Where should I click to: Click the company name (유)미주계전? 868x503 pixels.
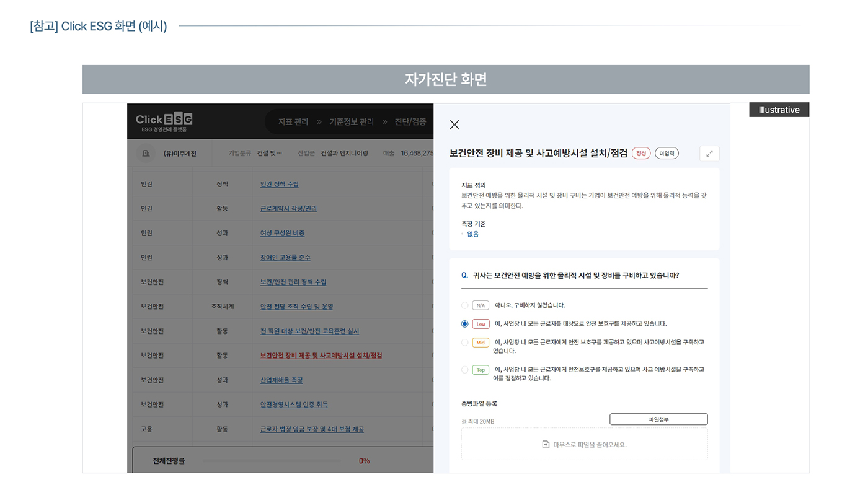coord(180,154)
